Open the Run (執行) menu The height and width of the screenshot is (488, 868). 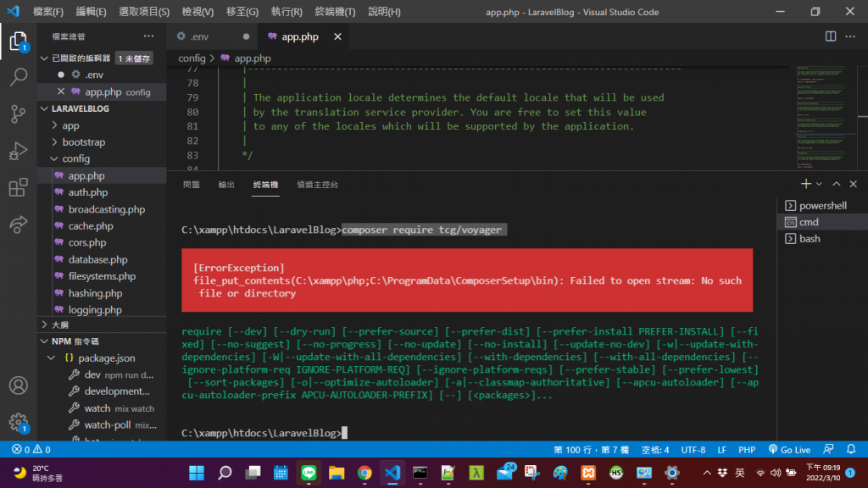287,12
